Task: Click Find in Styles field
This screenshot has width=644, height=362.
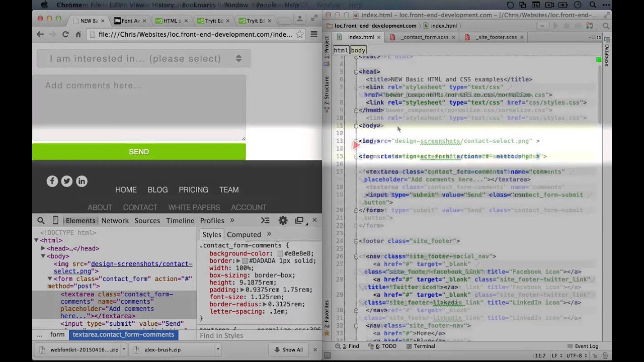Action: 259,335
